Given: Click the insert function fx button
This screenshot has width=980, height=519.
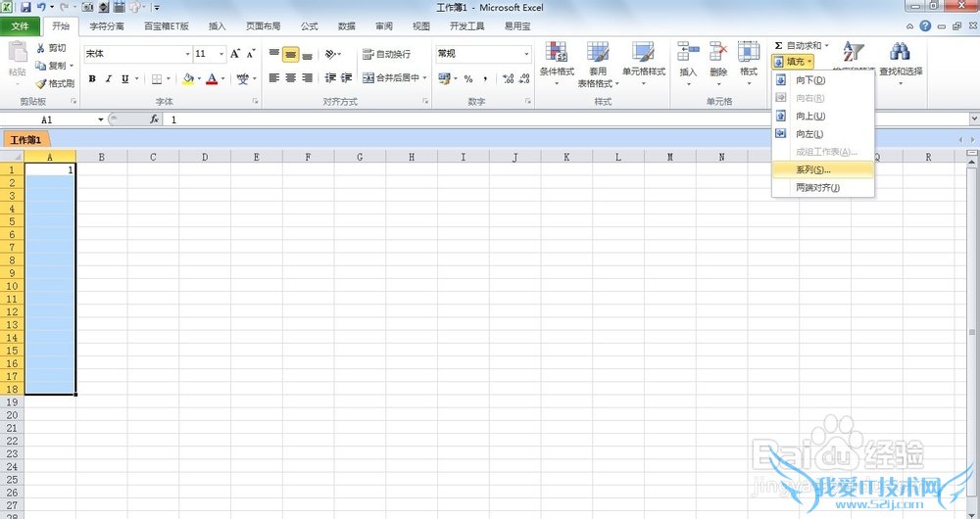Looking at the screenshot, I should tap(154, 119).
